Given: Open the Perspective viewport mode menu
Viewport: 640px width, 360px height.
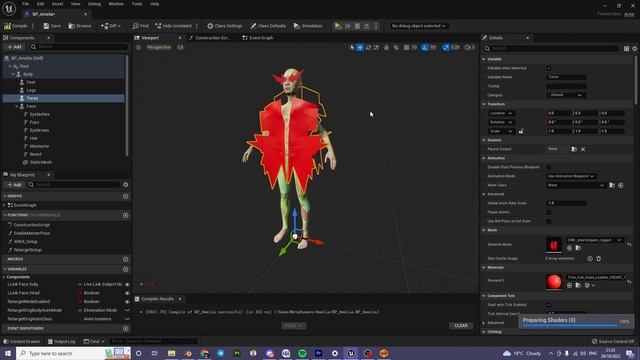Looking at the screenshot, I should [159, 47].
